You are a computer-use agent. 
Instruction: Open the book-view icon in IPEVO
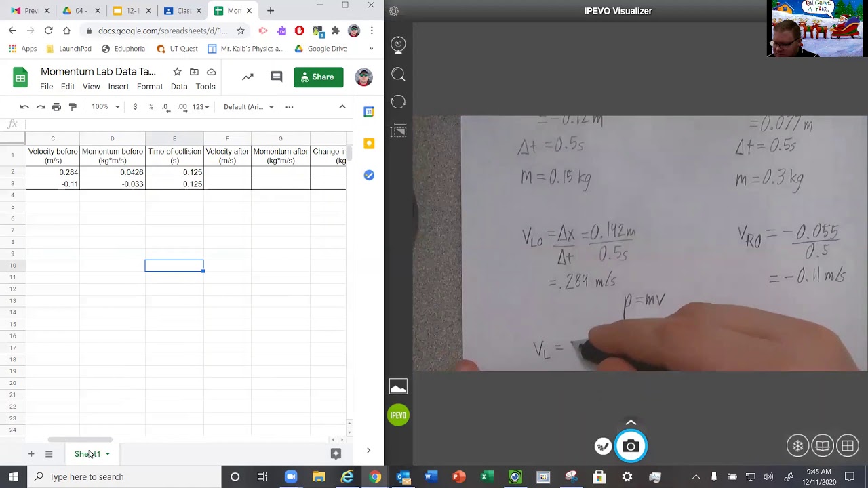tap(823, 445)
